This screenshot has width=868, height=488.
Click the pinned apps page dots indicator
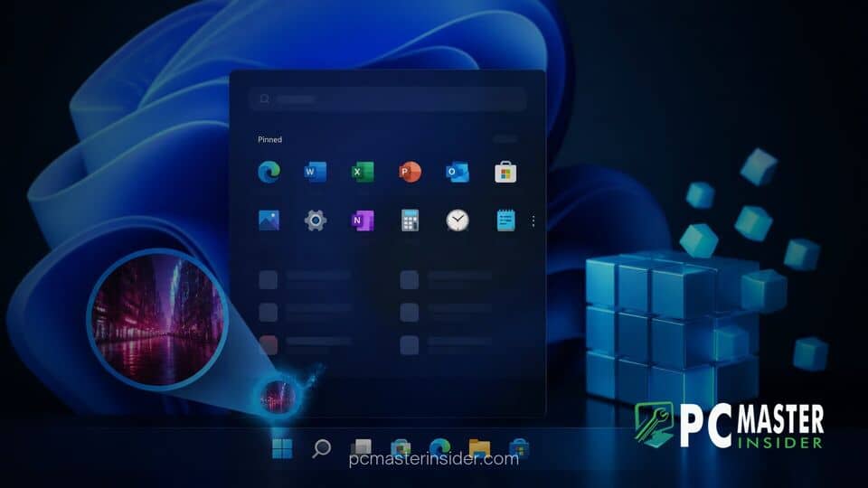click(533, 221)
